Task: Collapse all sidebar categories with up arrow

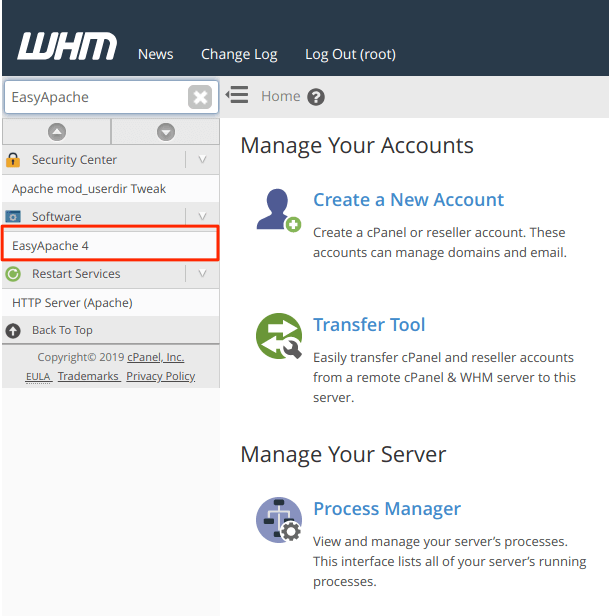Action: tap(57, 132)
